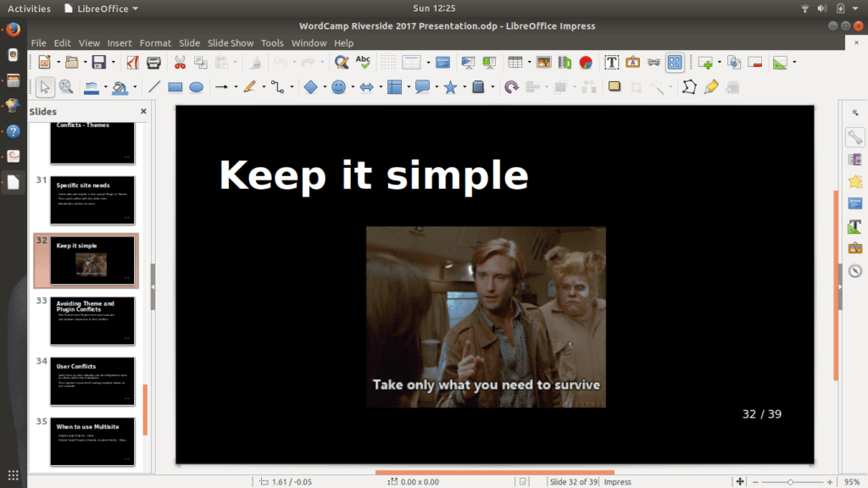
Task: Open the Window menu
Action: point(309,43)
